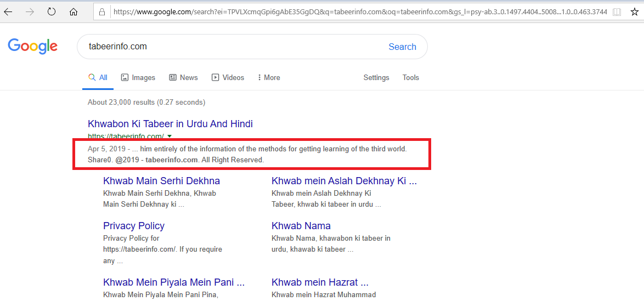This screenshot has height=301, width=644.
Task: Go back using the browser back arrow
Action: tap(8, 12)
